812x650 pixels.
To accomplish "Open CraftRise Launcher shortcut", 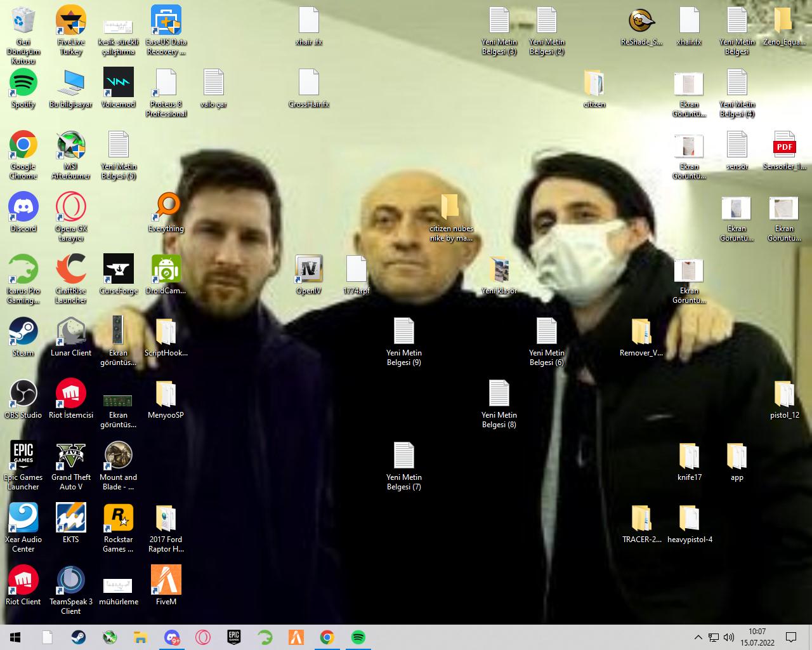I will coord(71,279).
